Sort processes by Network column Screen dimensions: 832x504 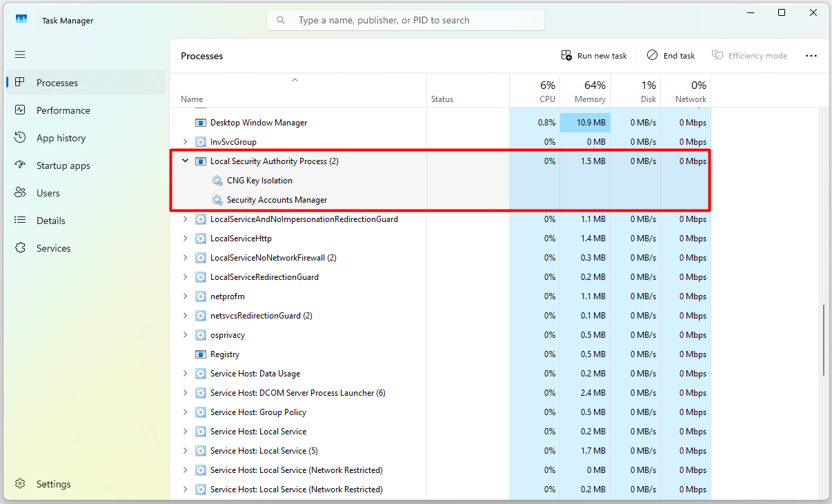pos(686,90)
